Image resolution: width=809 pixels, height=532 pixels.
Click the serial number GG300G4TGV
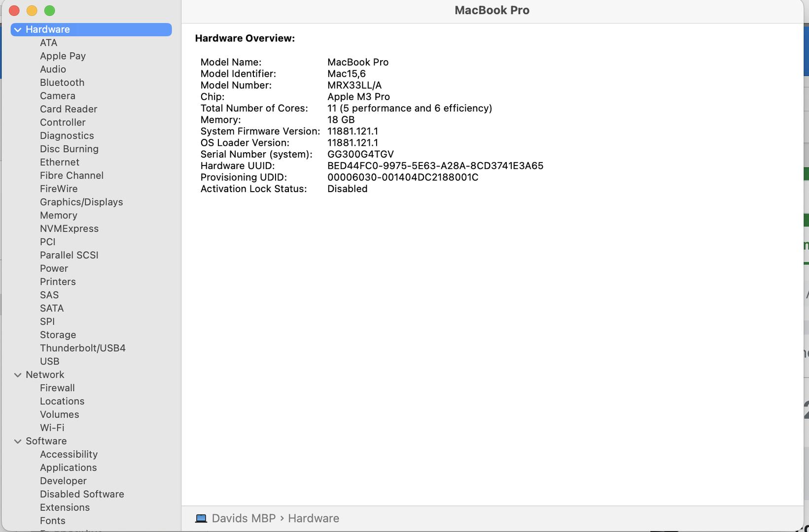(x=360, y=155)
